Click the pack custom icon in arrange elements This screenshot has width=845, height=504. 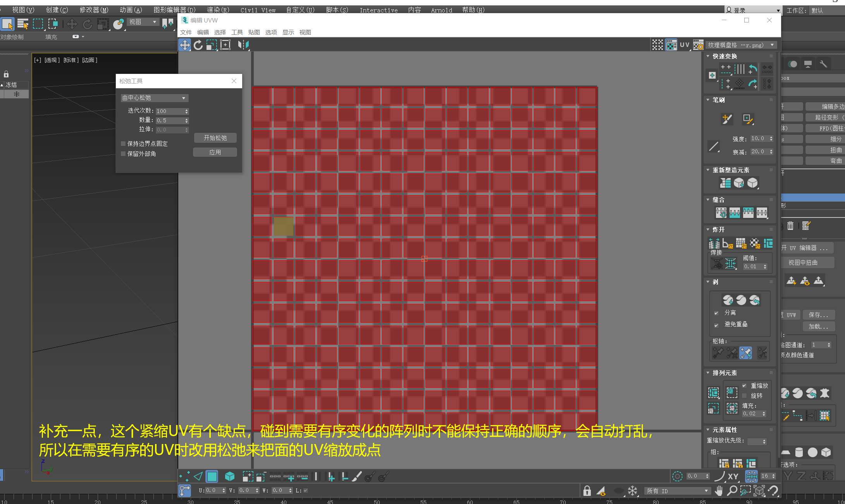tap(714, 393)
